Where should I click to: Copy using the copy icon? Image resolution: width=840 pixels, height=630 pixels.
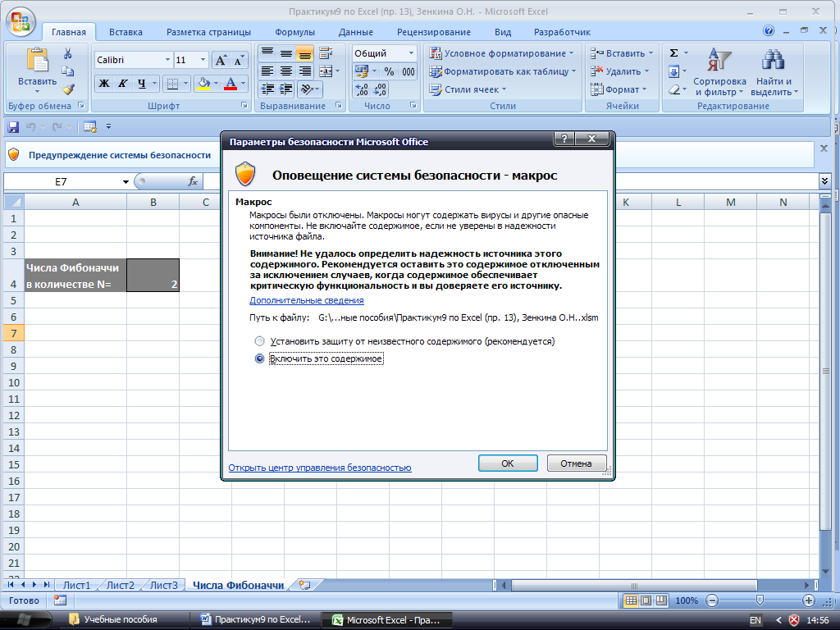click(67, 71)
